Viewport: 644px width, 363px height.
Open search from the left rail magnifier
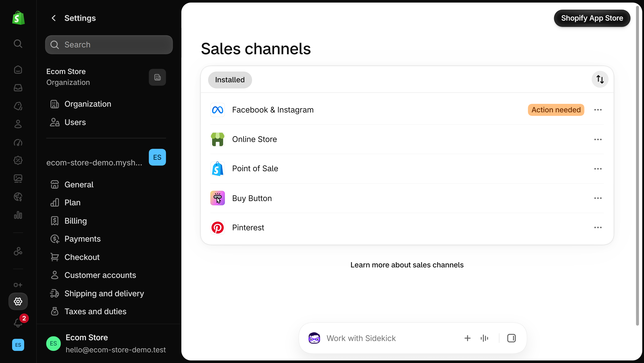[18, 44]
